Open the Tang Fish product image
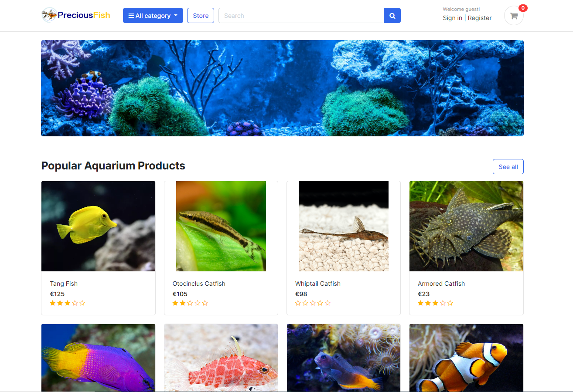The width and height of the screenshot is (573, 392). click(98, 226)
